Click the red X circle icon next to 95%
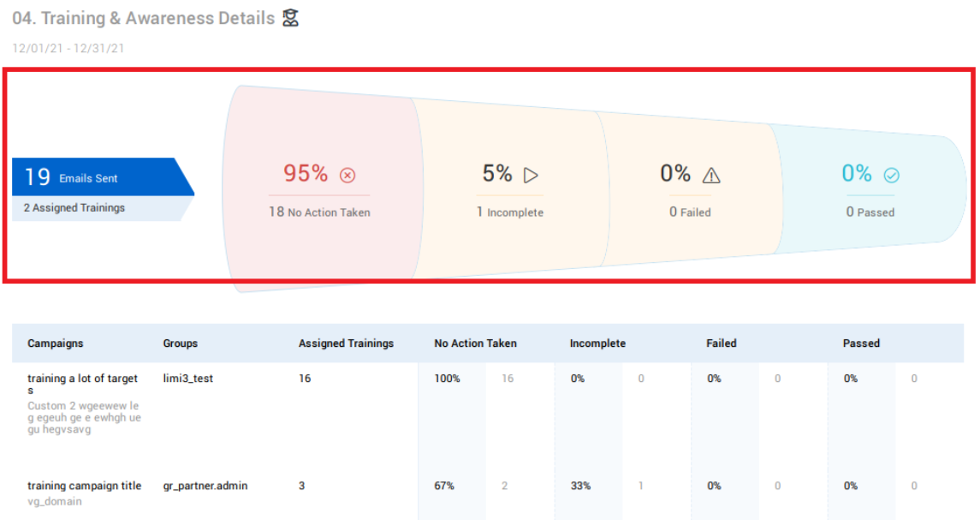The width and height of the screenshot is (980, 520). (x=347, y=176)
